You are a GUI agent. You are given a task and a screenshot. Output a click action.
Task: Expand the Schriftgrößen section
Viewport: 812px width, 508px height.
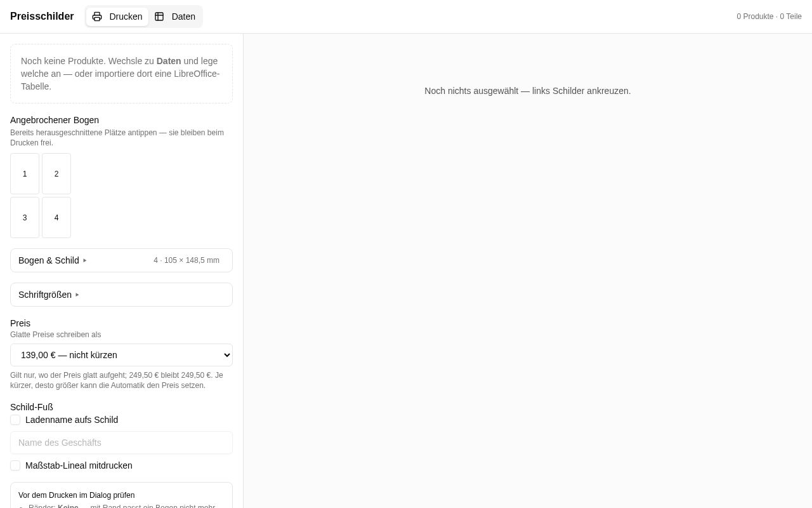point(121,295)
